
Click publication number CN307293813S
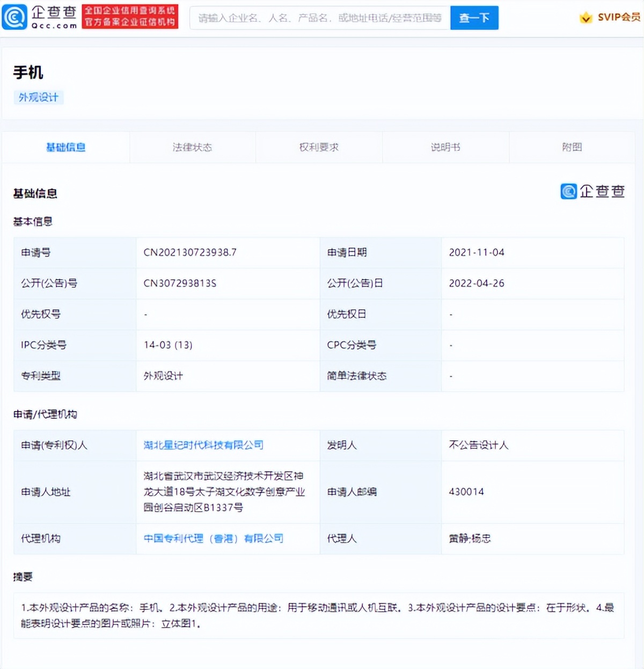pos(180,283)
